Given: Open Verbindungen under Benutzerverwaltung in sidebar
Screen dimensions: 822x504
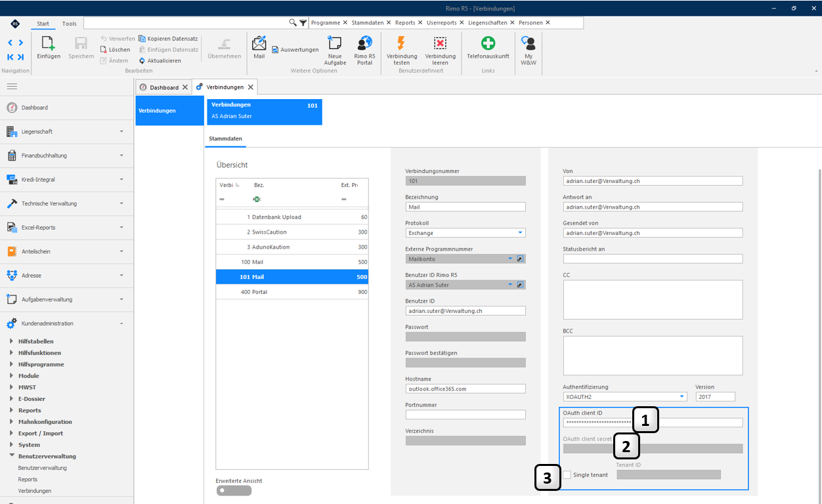Looking at the screenshot, I should tap(35, 491).
